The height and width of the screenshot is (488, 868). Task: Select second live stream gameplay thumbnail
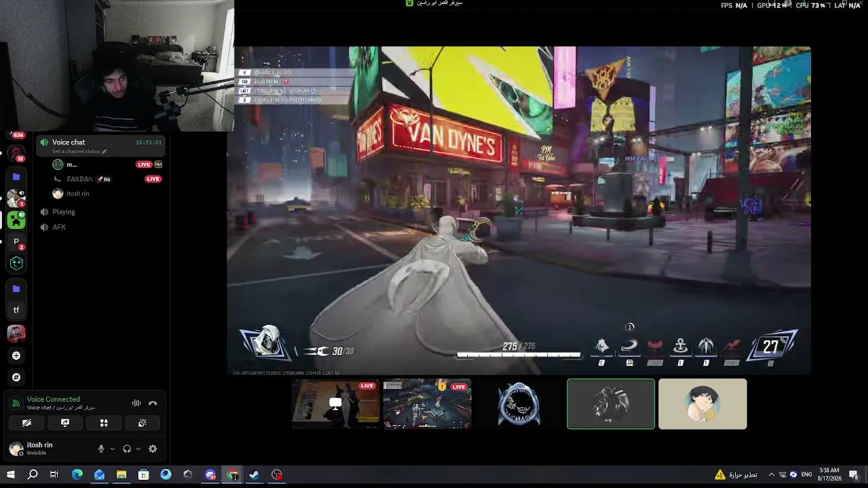(x=427, y=404)
